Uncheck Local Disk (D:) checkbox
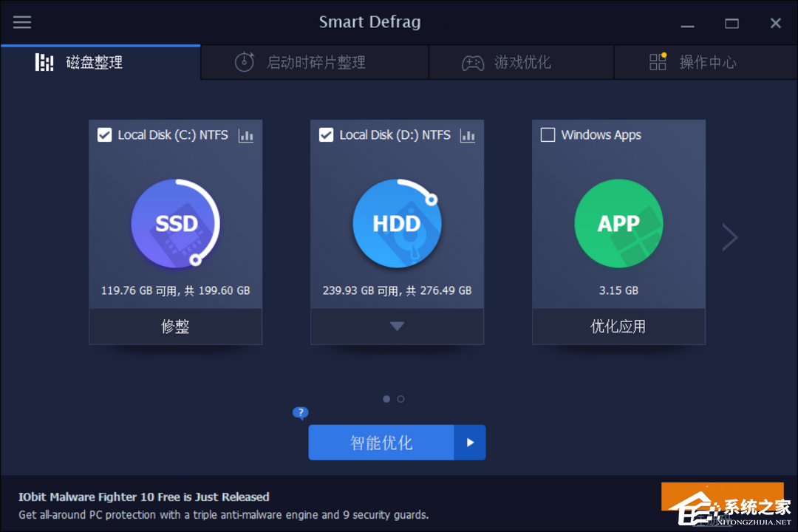798x532 pixels. coord(327,135)
